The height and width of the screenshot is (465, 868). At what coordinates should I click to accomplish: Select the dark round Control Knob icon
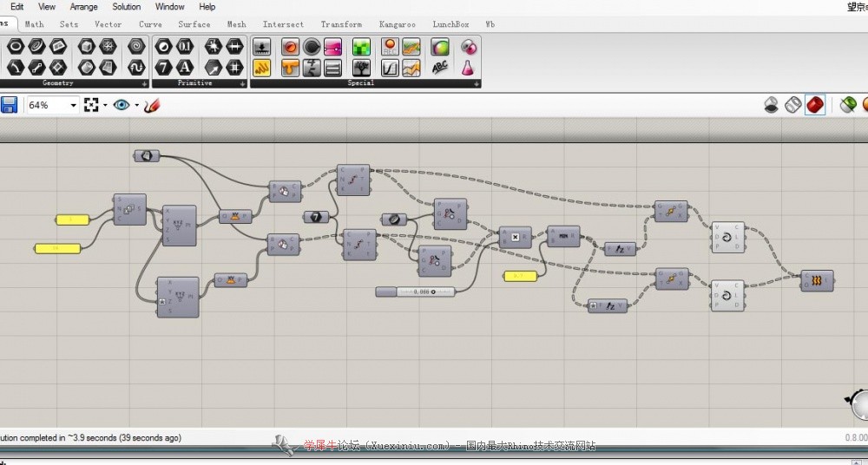coord(312,47)
